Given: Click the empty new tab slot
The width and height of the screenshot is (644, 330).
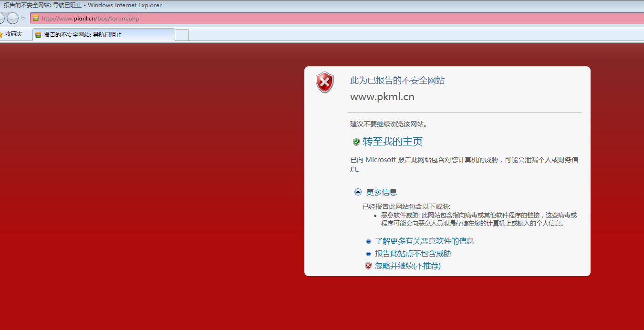Looking at the screenshot, I should point(181,34).
